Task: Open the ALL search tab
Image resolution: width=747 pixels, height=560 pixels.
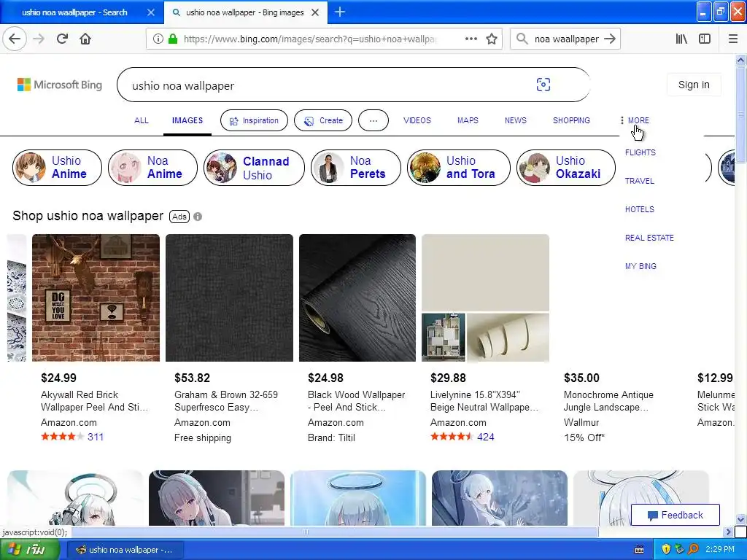Action: pos(141,120)
